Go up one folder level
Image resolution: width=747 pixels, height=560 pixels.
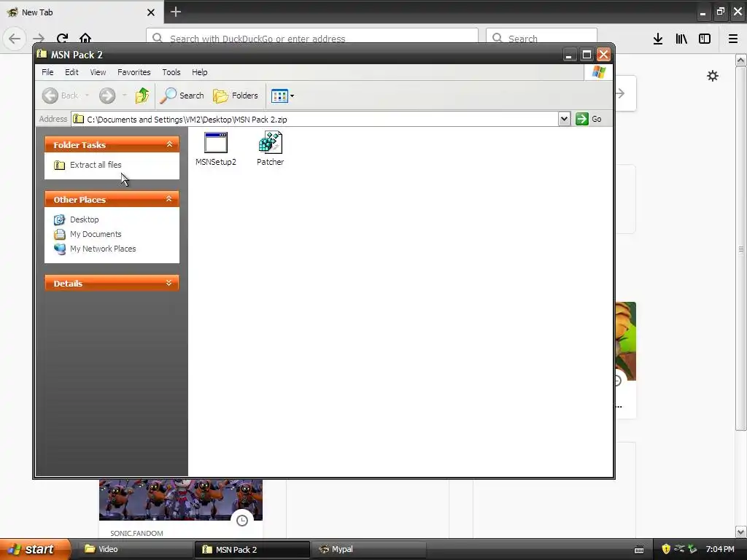[x=142, y=96]
